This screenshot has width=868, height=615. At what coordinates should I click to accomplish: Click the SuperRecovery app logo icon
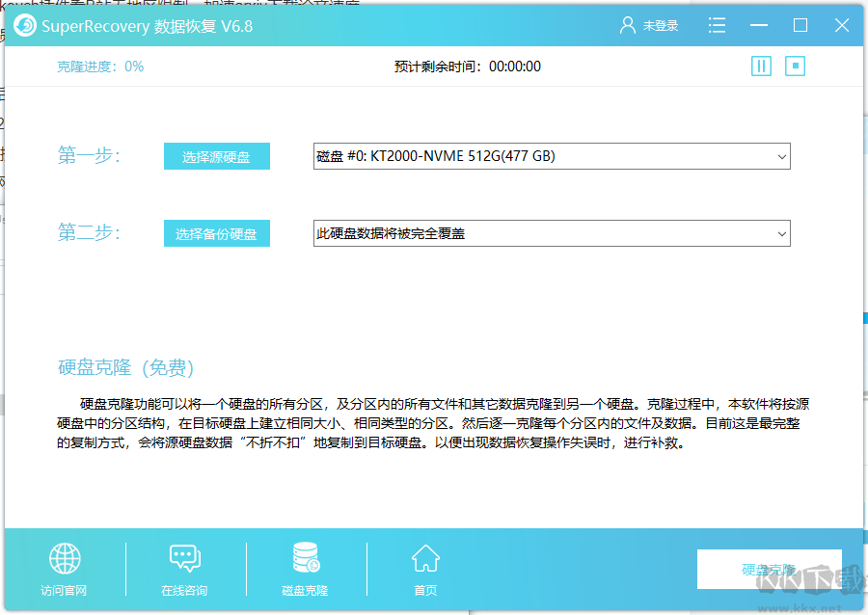[x=25, y=26]
